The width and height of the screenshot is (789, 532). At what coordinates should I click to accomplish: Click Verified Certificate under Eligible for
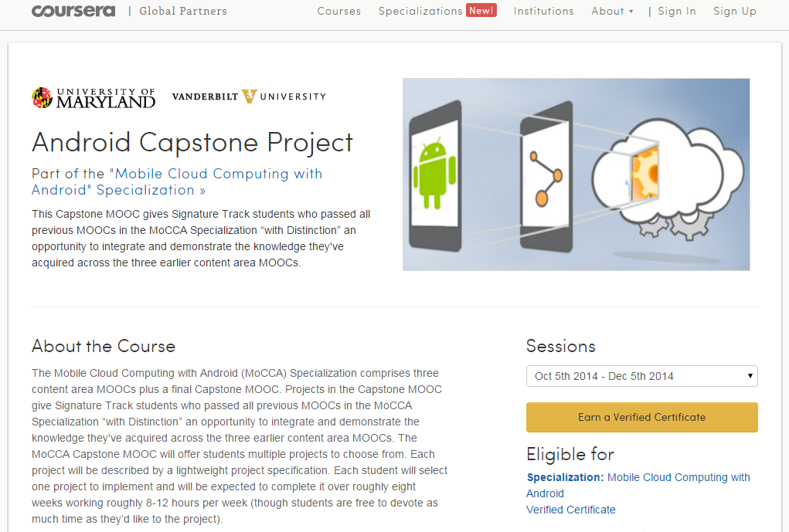click(570, 510)
